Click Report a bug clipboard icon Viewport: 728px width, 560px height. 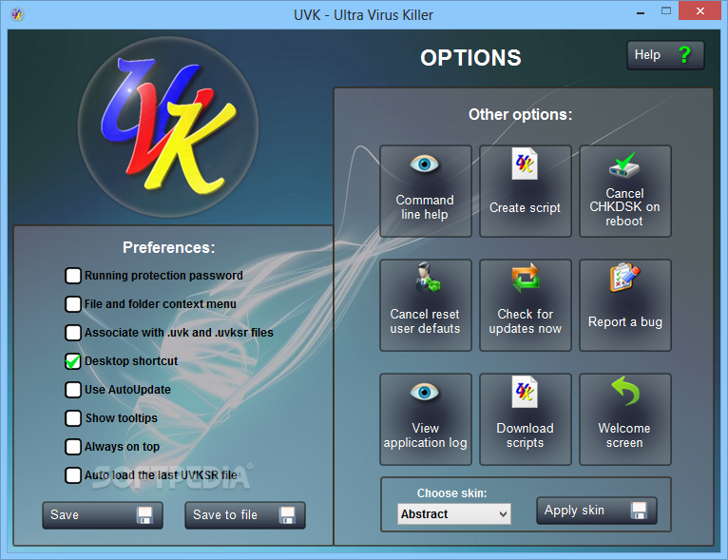coord(624,278)
